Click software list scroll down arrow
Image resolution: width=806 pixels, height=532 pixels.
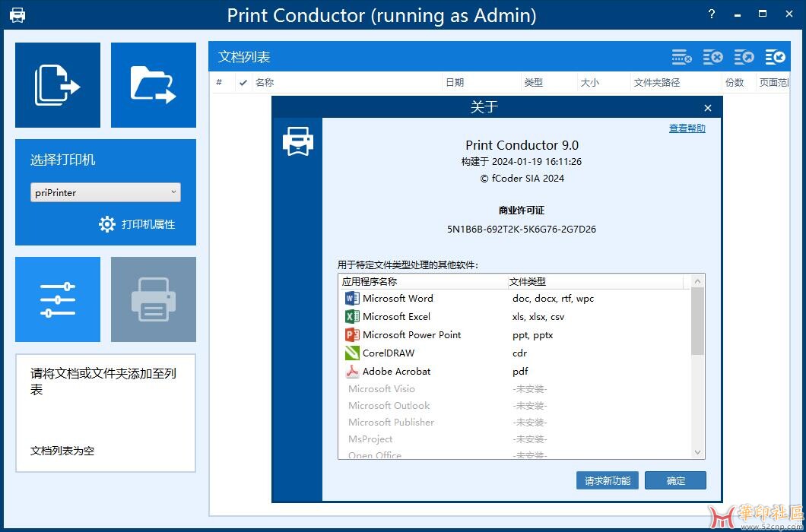coord(697,452)
